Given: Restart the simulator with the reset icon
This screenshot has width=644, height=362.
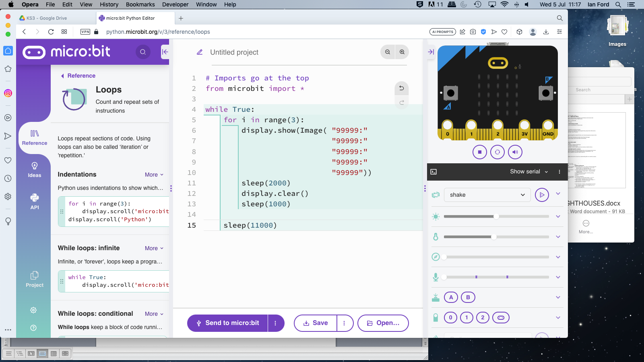Looking at the screenshot, I should click(497, 152).
